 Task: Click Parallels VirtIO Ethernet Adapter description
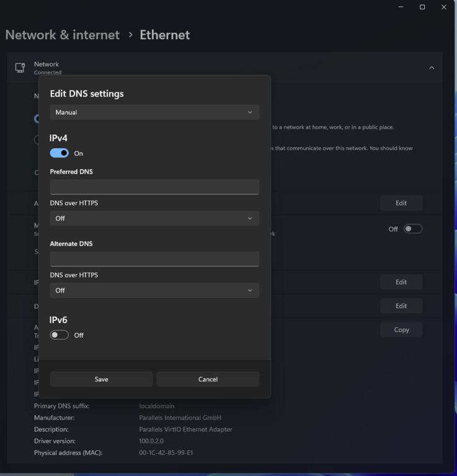(x=185, y=430)
